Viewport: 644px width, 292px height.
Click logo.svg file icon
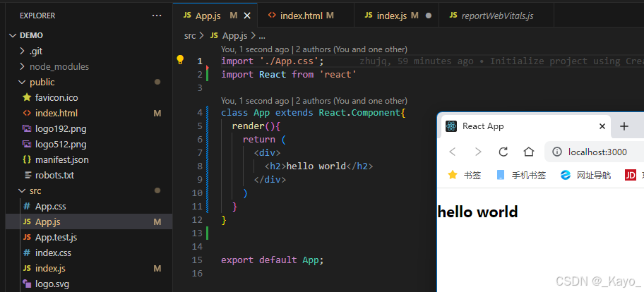27,284
